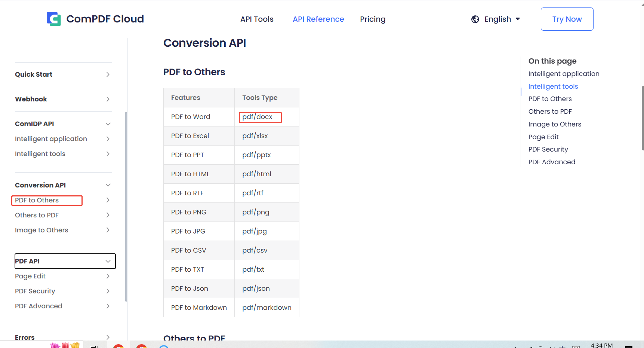Image resolution: width=644 pixels, height=348 pixels.
Task: Collapse the PDF API section
Action: [x=108, y=261]
